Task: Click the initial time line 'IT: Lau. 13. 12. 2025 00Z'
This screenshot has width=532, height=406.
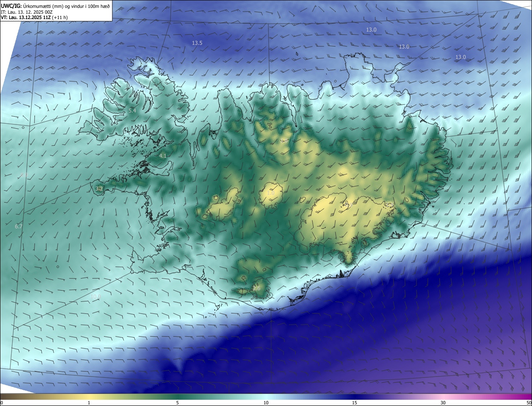Action: [x=26, y=12]
